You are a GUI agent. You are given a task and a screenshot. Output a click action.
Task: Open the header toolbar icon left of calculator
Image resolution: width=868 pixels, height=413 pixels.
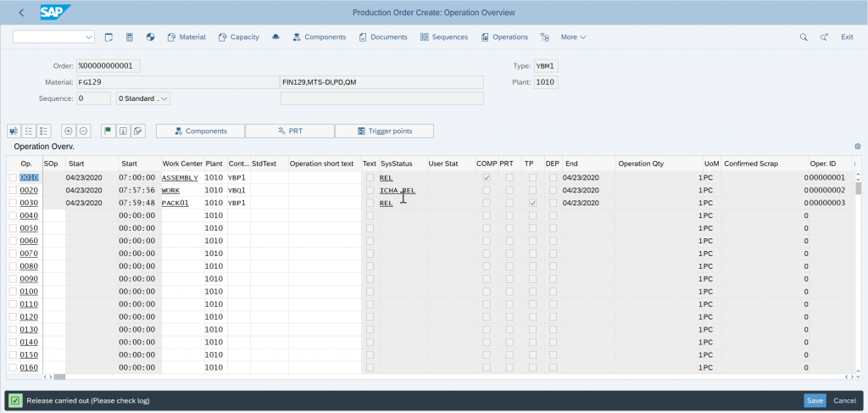tap(109, 37)
